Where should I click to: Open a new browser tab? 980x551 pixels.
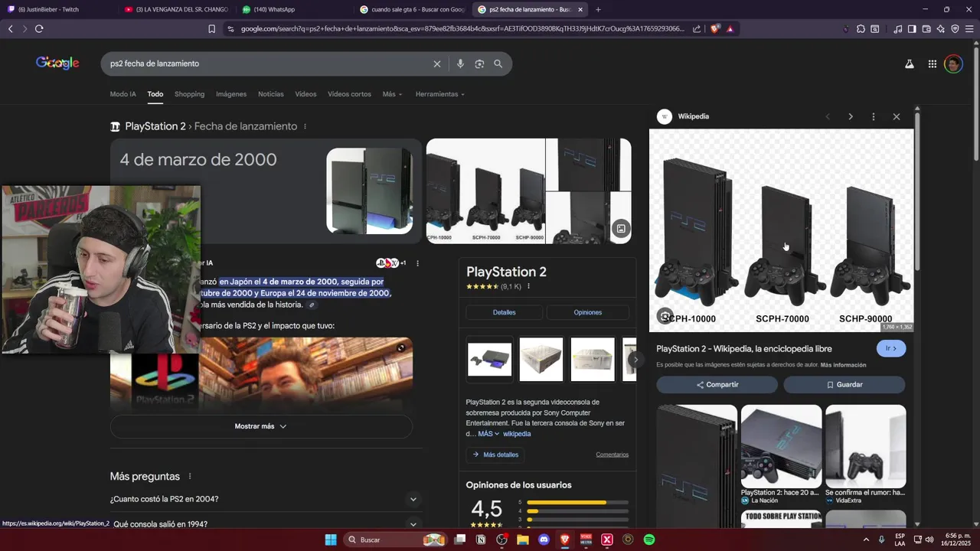point(598,9)
